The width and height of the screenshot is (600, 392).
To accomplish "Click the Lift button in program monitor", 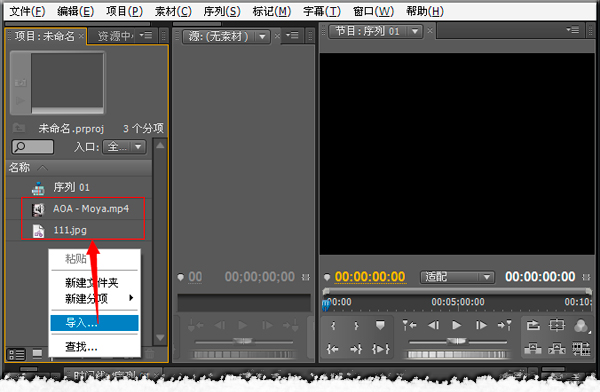I will point(533,348).
